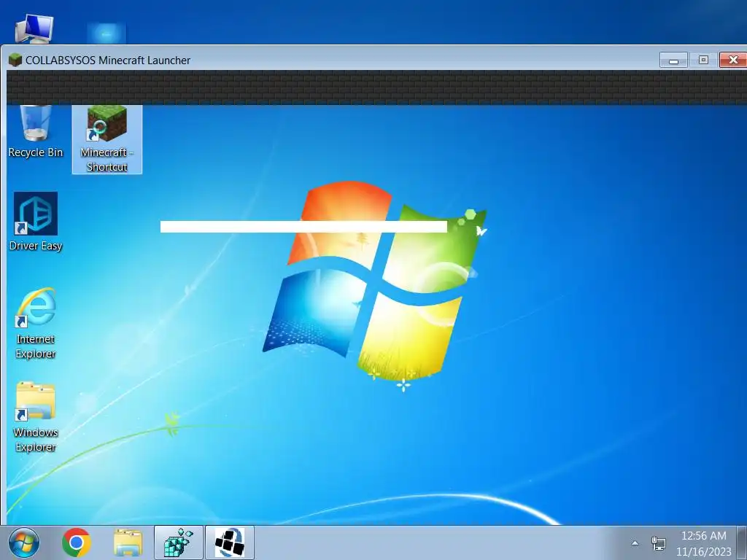The width and height of the screenshot is (747, 560).
Task: Click the Show desktop strip at the taskbar end
Action: (742, 542)
